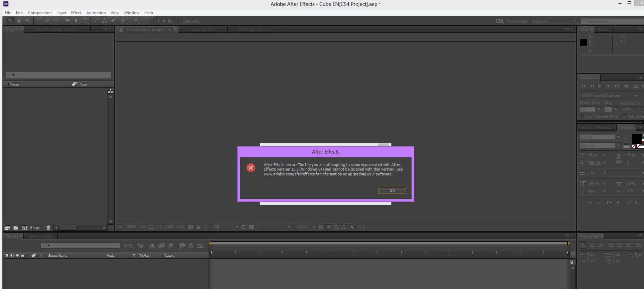
Task: Open the Full resolution dropdown
Action: 225,227
